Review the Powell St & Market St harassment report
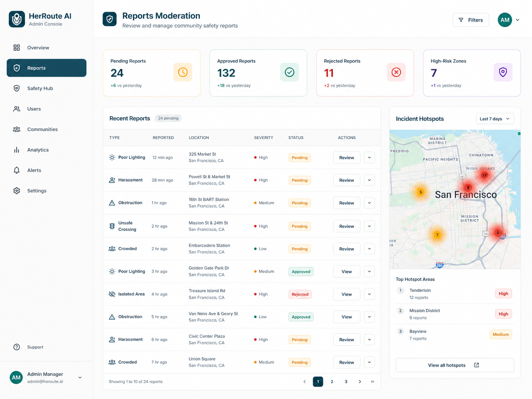This screenshot has height=399, width=532. (x=346, y=180)
